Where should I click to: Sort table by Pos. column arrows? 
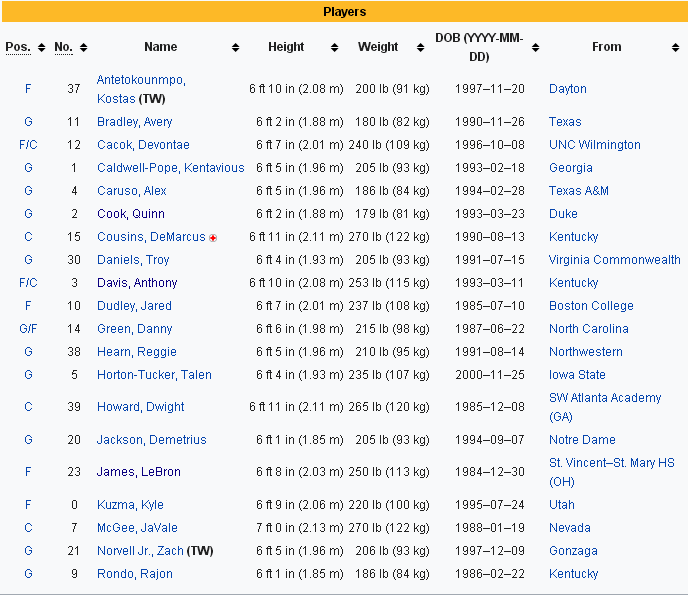coord(42,47)
